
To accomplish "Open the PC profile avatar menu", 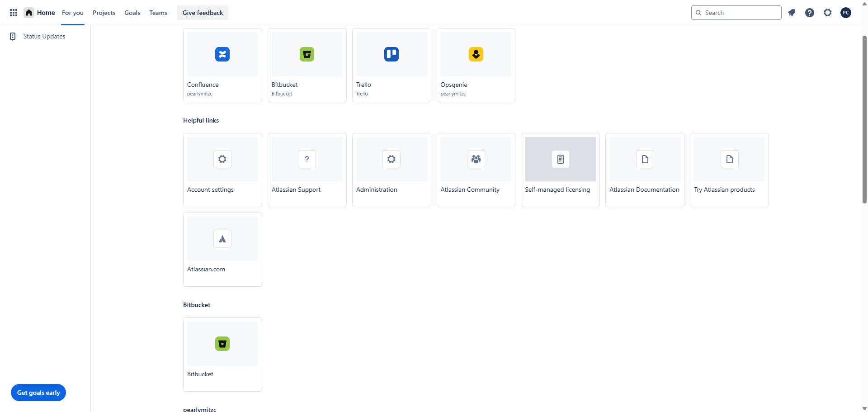I will (x=846, y=13).
